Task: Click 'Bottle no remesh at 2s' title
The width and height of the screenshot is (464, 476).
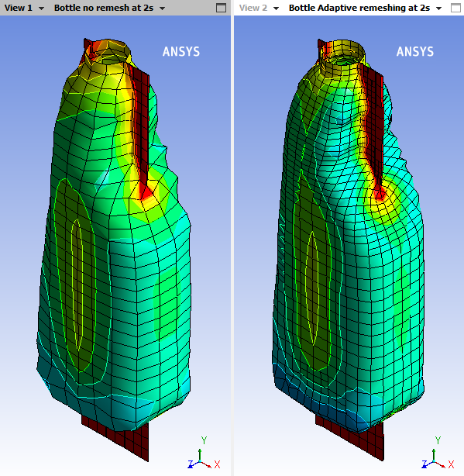Action: point(104,8)
